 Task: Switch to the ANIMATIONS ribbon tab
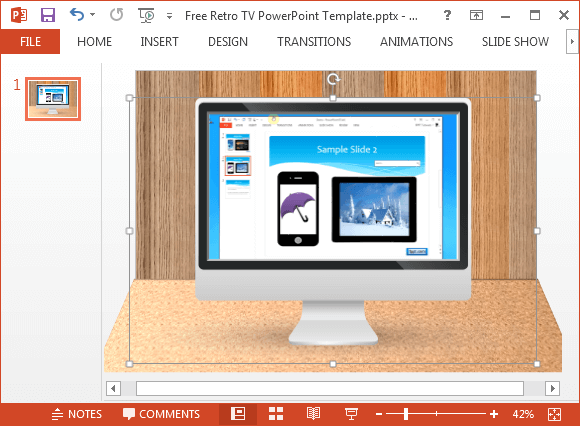pos(417,41)
